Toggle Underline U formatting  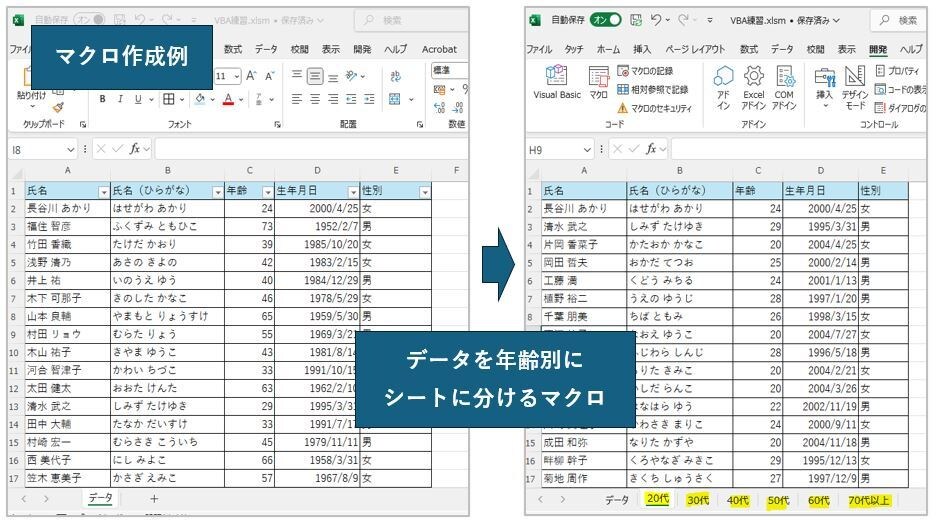click(x=138, y=99)
